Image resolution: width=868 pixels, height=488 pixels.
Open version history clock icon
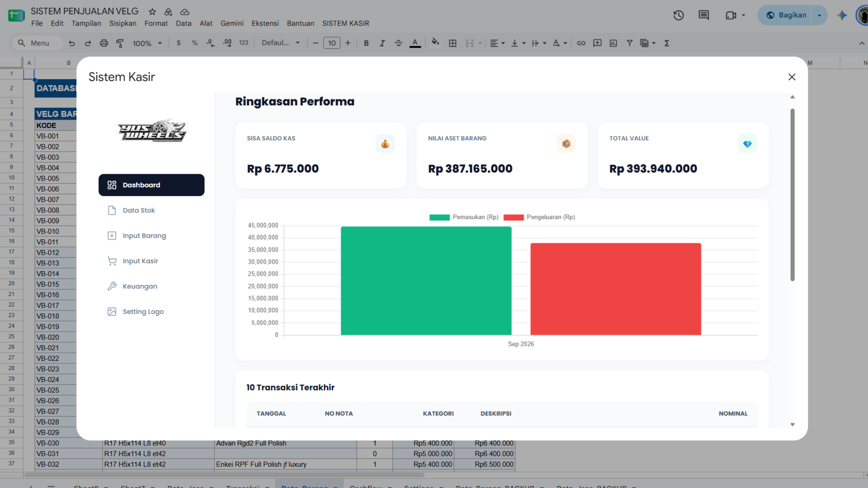click(678, 15)
